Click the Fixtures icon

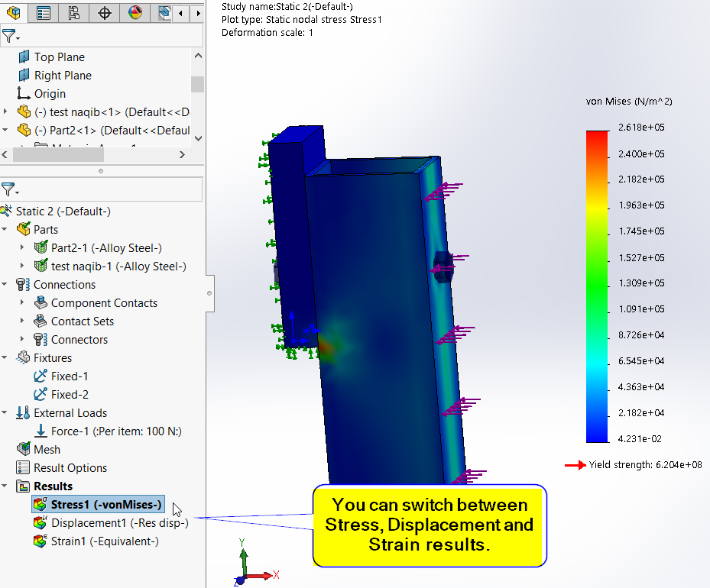tap(23, 358)
